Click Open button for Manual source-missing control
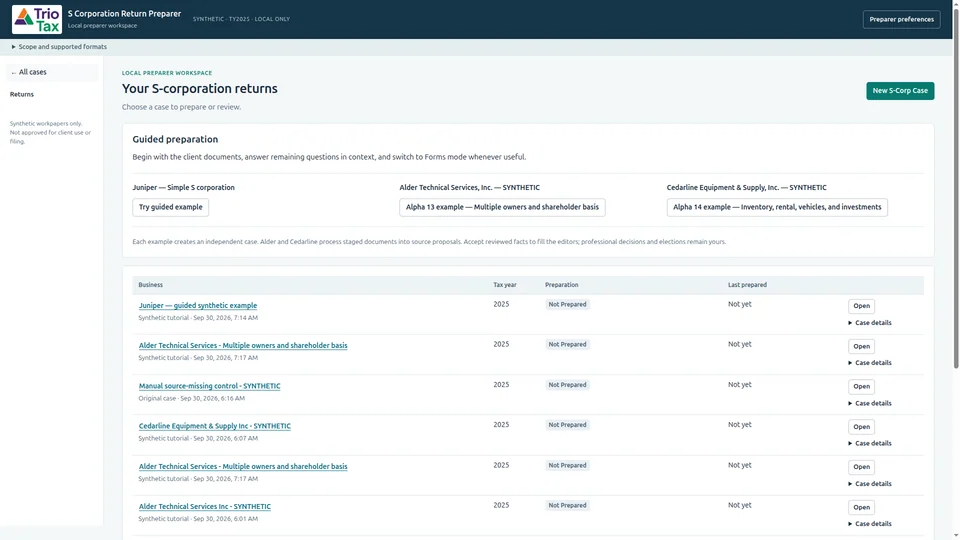Image resolution: width=960 pixels, height=540 pixels. click(x=861, y=386)
